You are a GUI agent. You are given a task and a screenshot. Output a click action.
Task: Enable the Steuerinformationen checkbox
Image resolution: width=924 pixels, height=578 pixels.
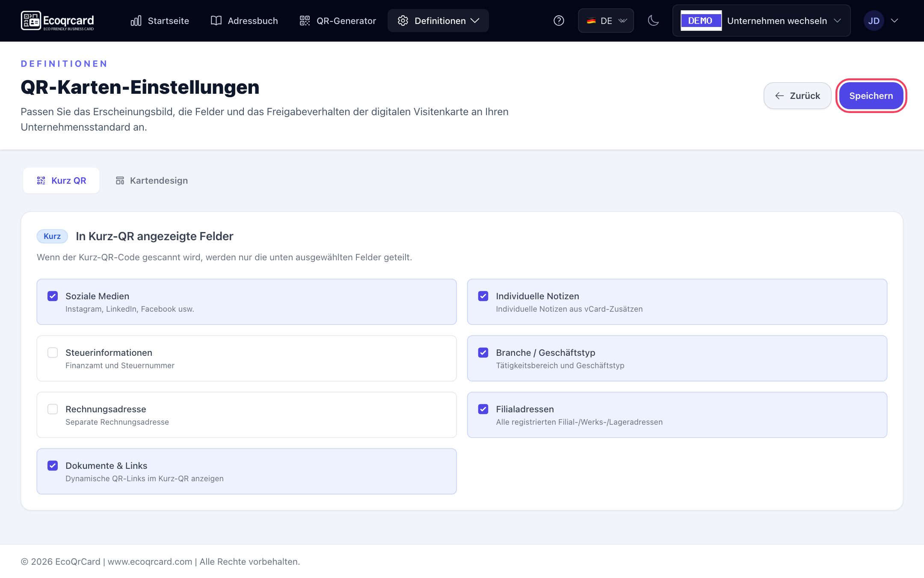click(x=53, y=352)
